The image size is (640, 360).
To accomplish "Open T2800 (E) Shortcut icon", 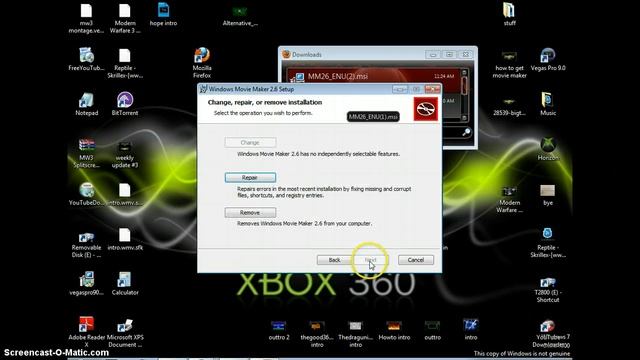I will (547, 282).
